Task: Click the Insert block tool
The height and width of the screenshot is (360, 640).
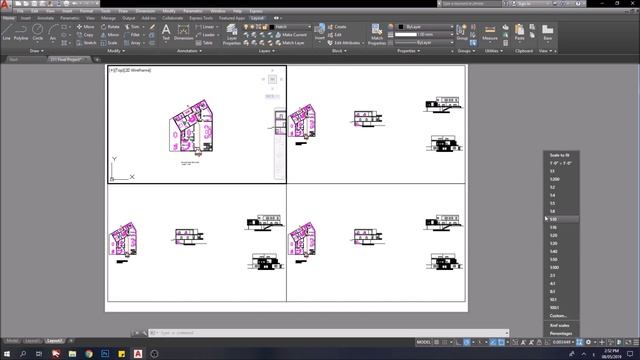Action: tap(320, 32)
